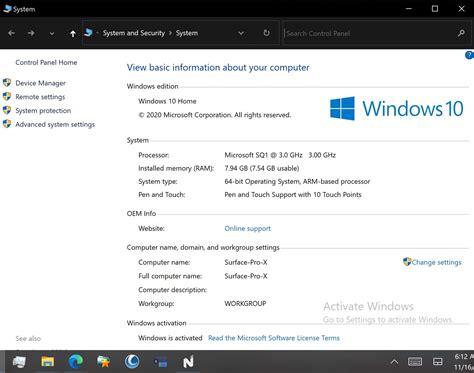Open the dark window app taskbar icon

(160, 362)
